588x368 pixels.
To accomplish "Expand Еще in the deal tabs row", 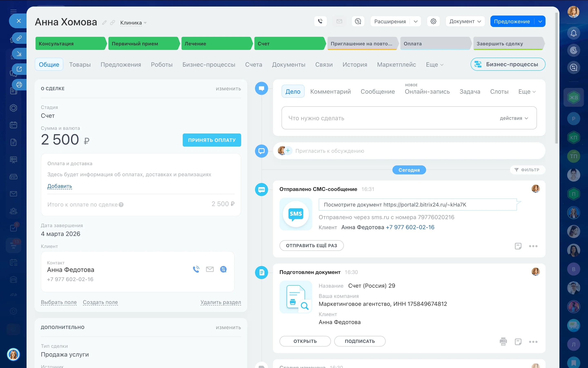I will [434, 64].
